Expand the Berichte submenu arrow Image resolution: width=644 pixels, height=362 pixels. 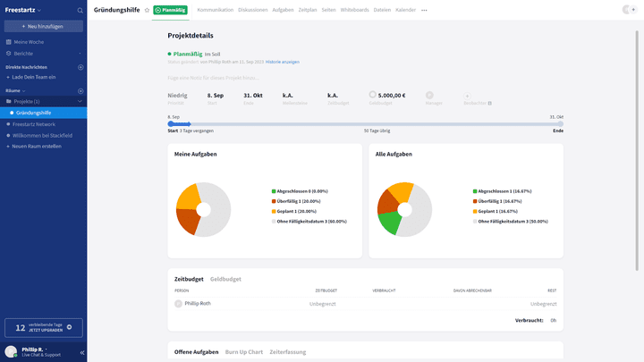coord(80,54)
